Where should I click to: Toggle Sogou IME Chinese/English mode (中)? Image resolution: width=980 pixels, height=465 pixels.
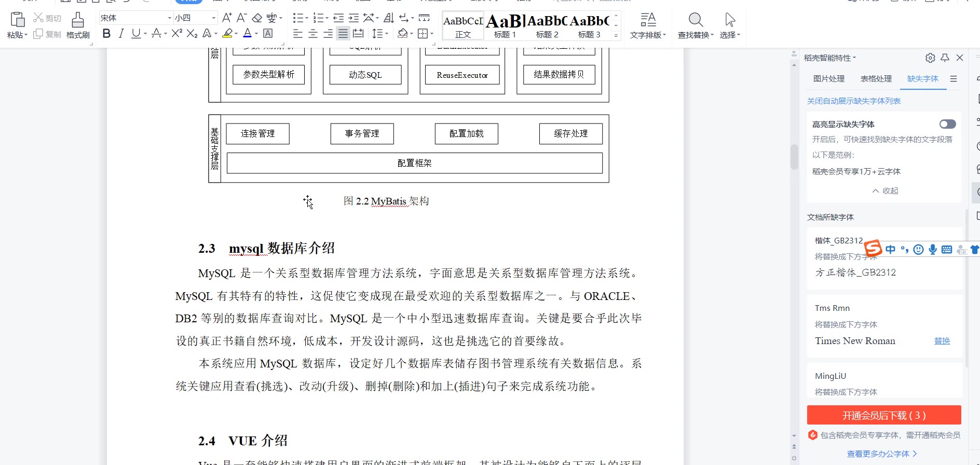coord(891,250)
